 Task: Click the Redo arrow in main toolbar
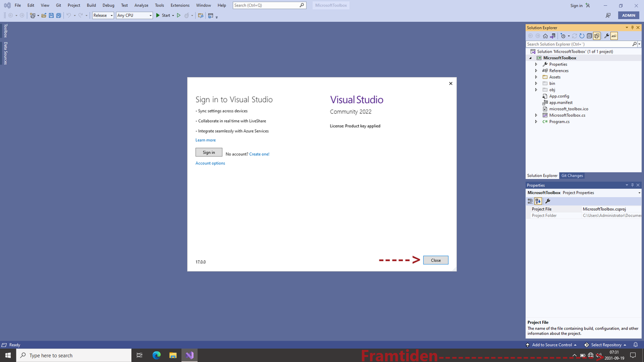(80, 16)
